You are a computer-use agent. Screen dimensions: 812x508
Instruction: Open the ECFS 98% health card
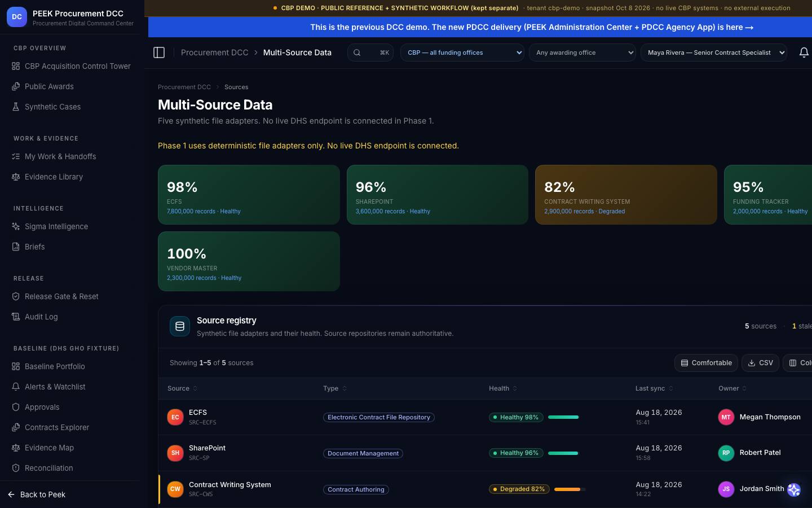(x=249, y=195)
